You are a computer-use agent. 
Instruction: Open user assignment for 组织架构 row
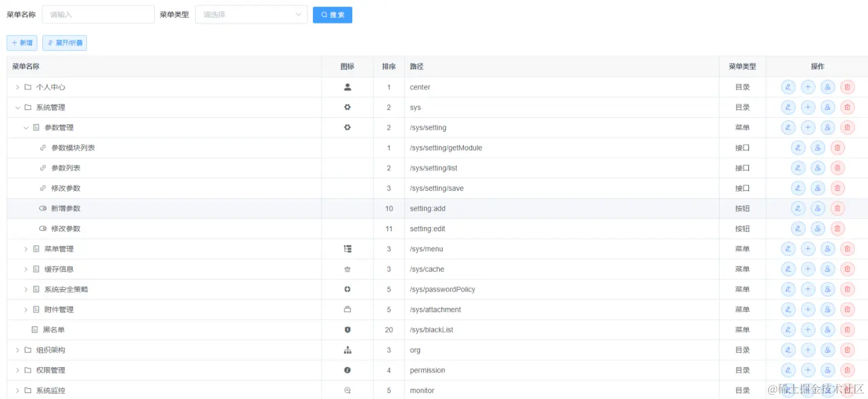coord(828,350)
